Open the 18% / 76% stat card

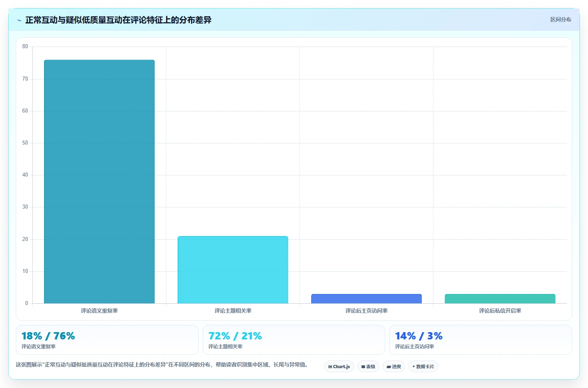tap(107, 340)
